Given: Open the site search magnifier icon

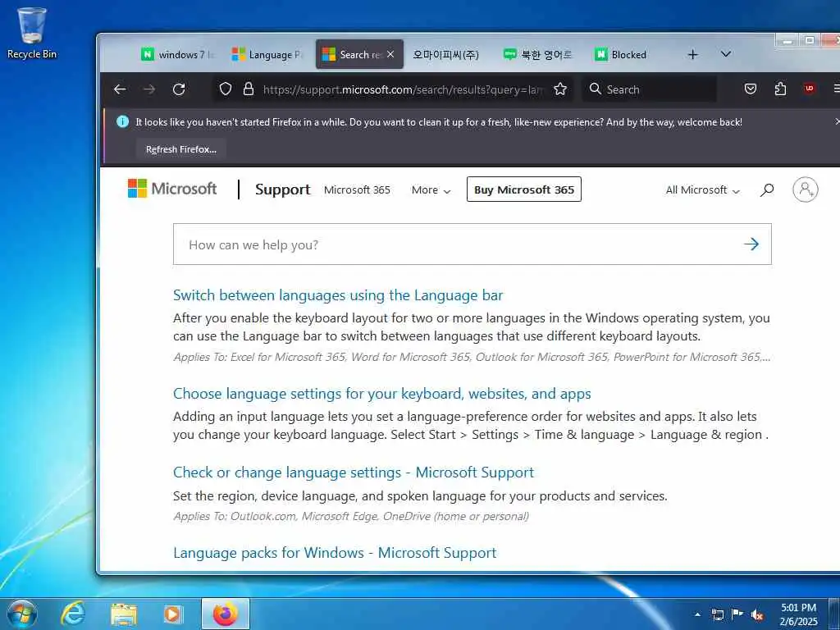Looking at the screenshot, I should point(767,189).
